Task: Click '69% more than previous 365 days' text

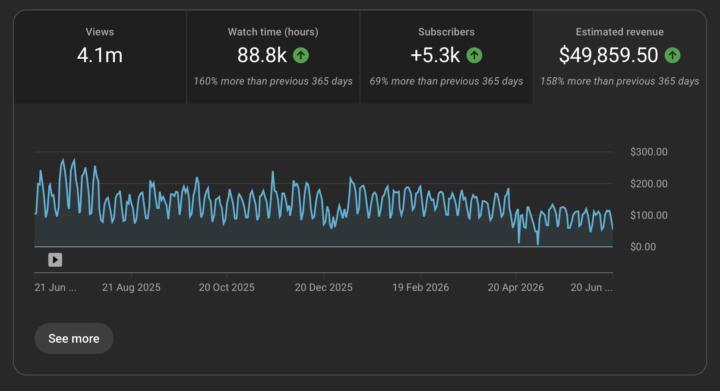Action: point(446,81)
